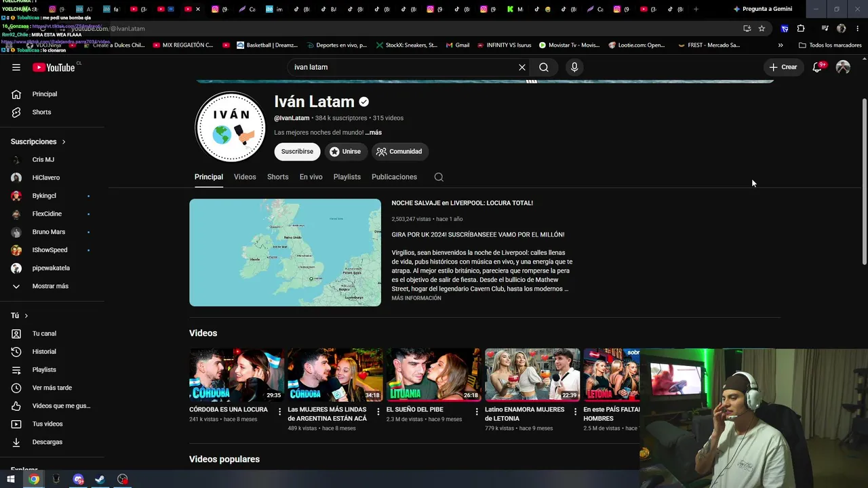Open Ver más tarde in the sidebar
The width and height of the screenshot is (868, 488).
coord(52,388)
